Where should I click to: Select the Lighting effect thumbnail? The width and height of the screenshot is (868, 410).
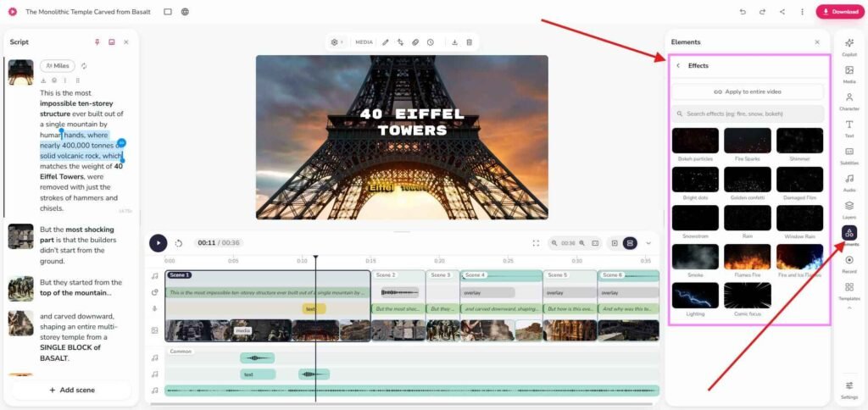(x=695, y=296)
